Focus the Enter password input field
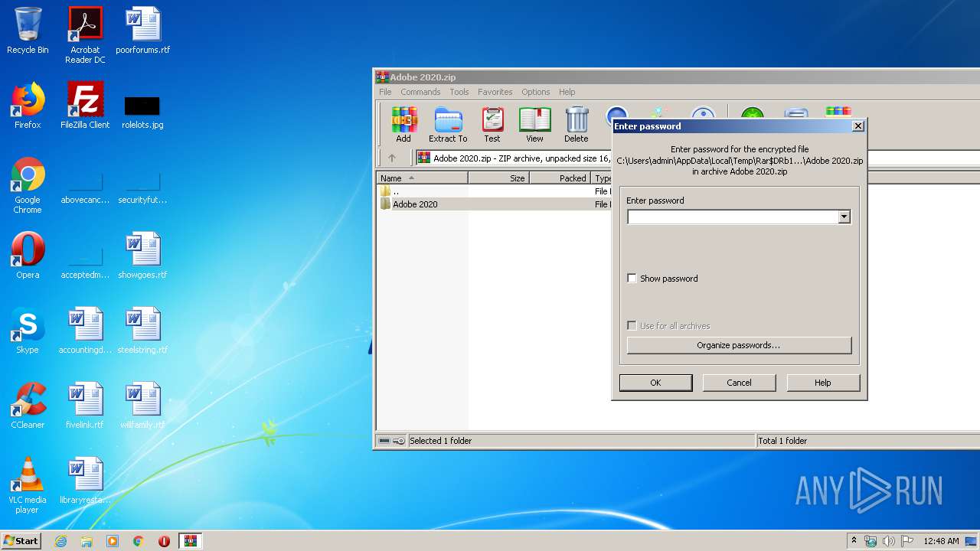980x551 pixels. pos(732,217)
